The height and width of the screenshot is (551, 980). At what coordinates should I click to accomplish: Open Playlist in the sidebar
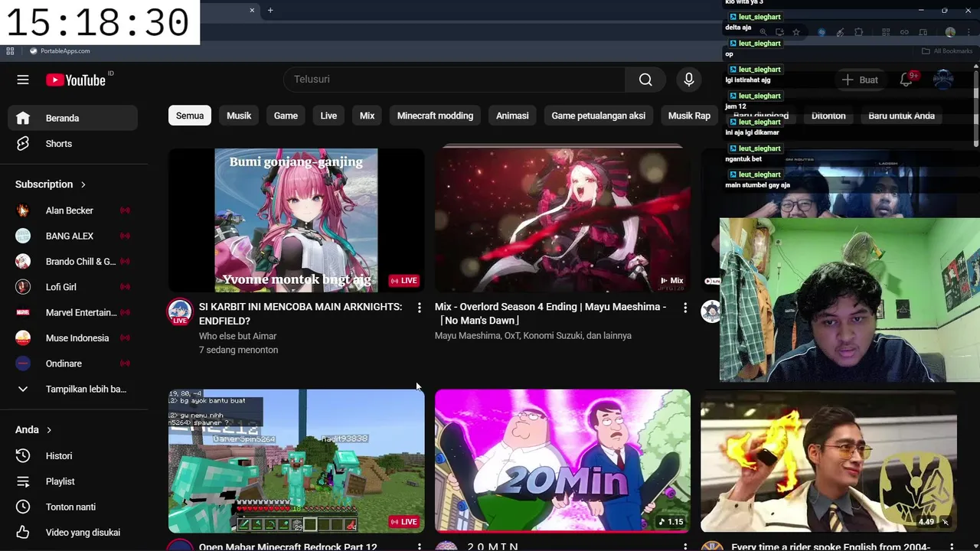(73, 481)
